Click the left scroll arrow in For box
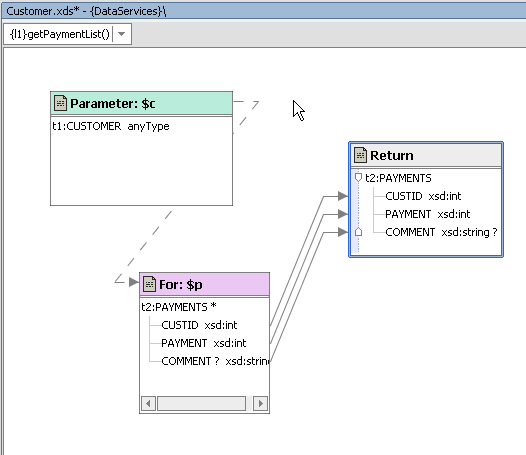The image size is (526, 455). [x=148, y=403]
